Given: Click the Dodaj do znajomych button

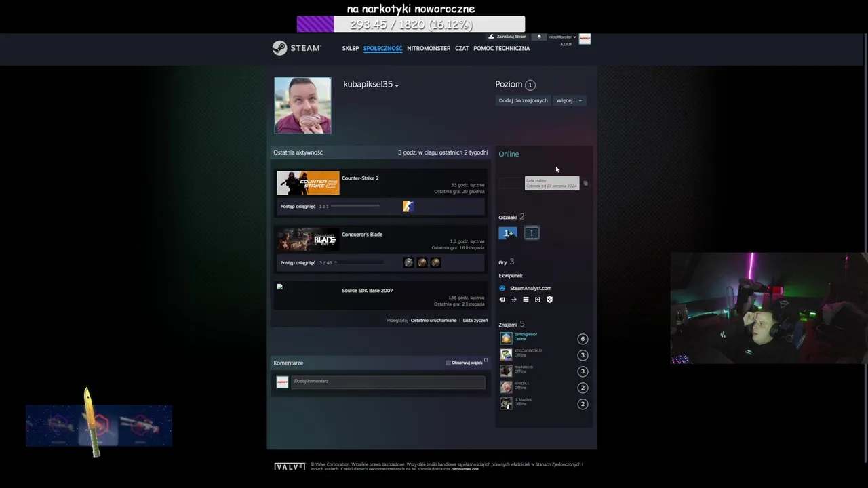Looking at the screenshot, I should [x=523, y=100].
